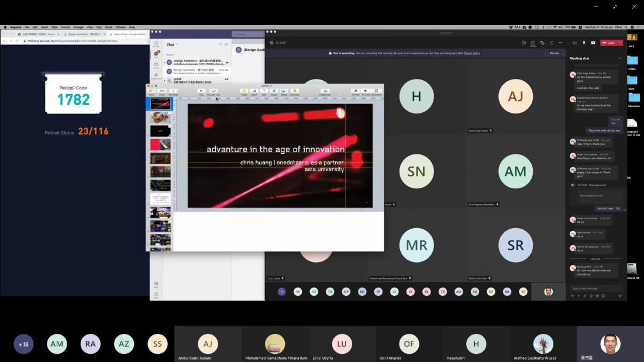The height and width of the screenshot is (362, 644).
Task: Open the Privacy policy link in banner
Action: click(x=472, y=53)
